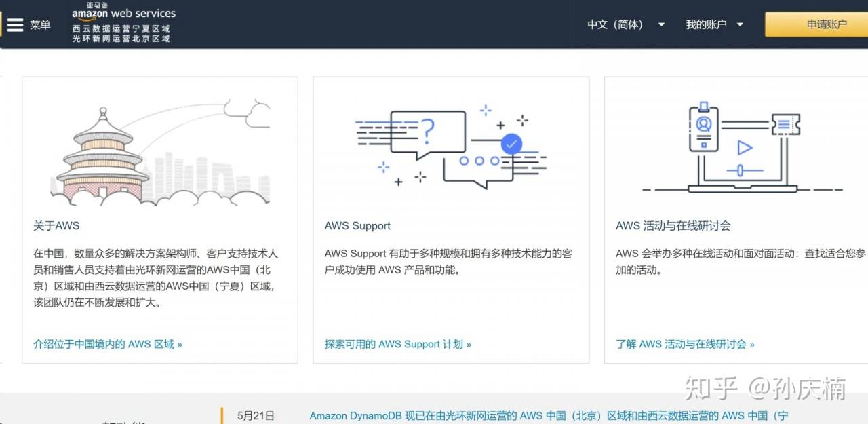This screenshot has width=868, height=424.
Task: Click the AWS 活动 description paragraph
Action: (x=741, y=262)
